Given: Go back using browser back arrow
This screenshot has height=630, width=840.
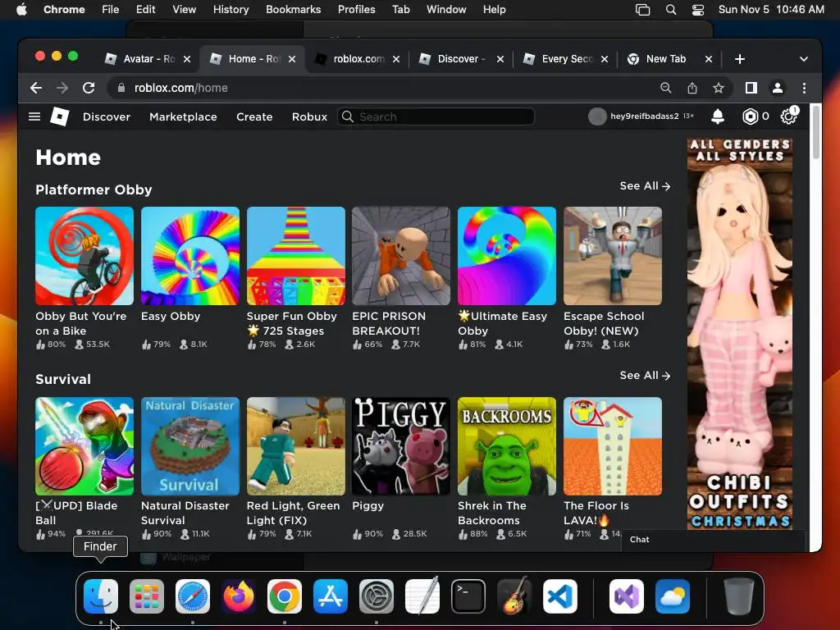Looking at the screenshot, I should [36, 88].
